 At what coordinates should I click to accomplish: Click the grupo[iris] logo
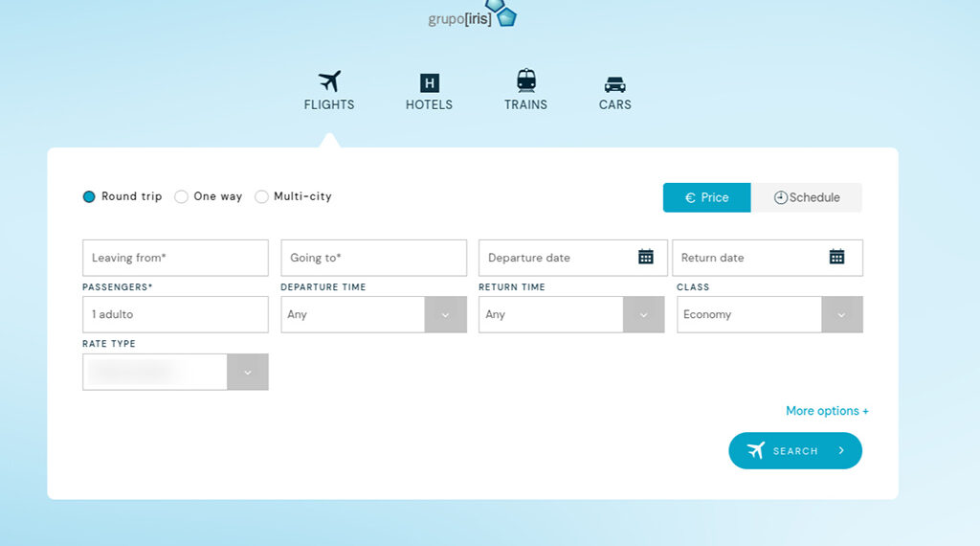[x=473, y=15]
